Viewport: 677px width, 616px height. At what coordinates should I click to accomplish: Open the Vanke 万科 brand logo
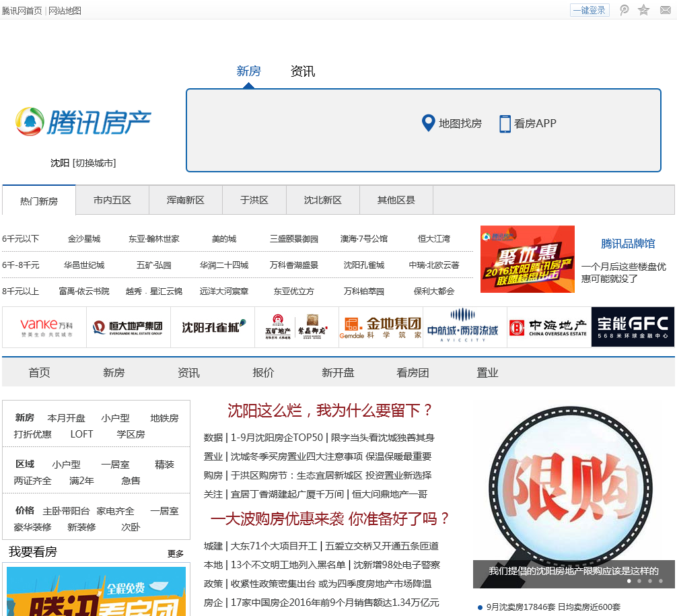coord(46,327)
